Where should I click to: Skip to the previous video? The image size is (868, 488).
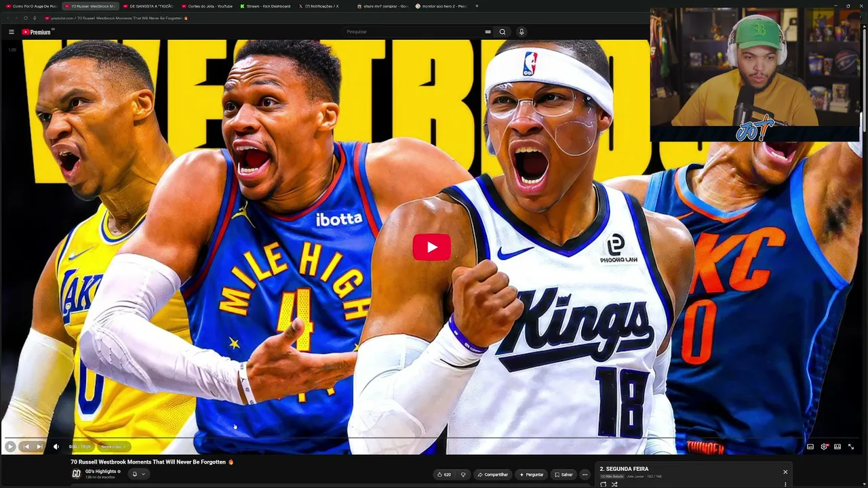[x=26, y=447]
